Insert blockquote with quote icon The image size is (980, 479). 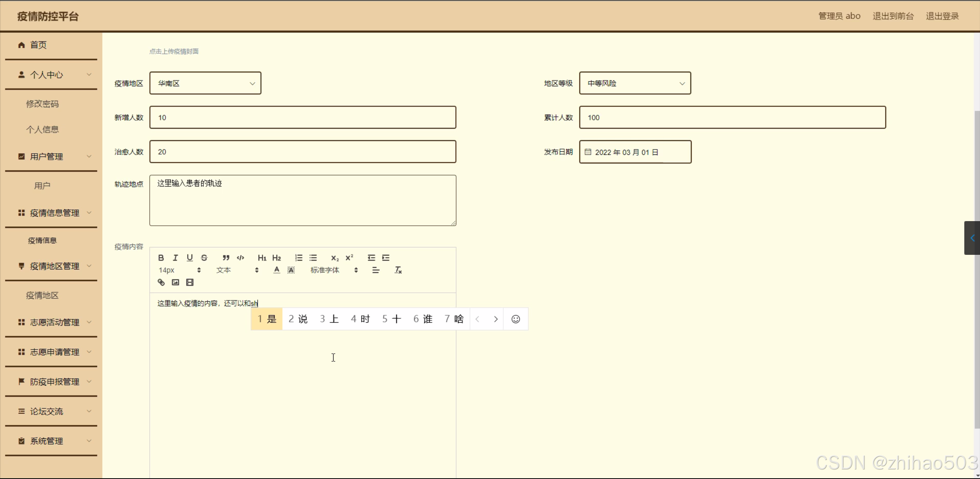point(226,258)
